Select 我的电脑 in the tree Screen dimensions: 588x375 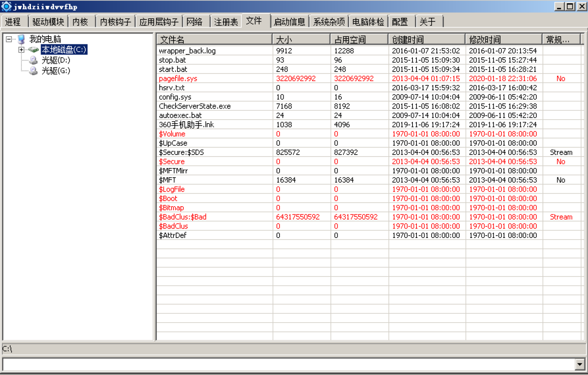pos(45,39)
